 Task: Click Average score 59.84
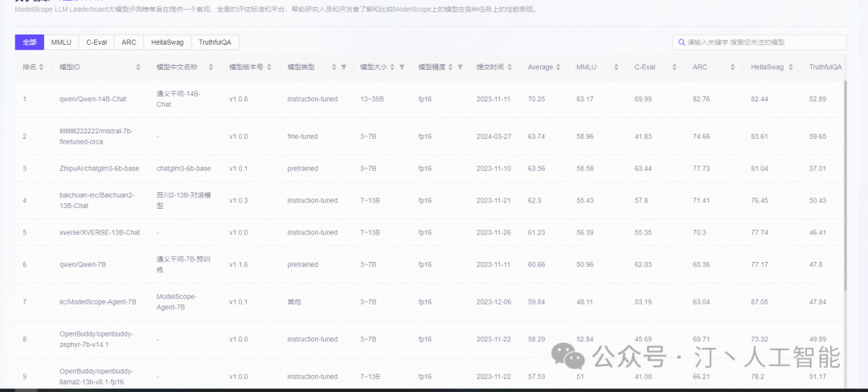tap(536, 302)
